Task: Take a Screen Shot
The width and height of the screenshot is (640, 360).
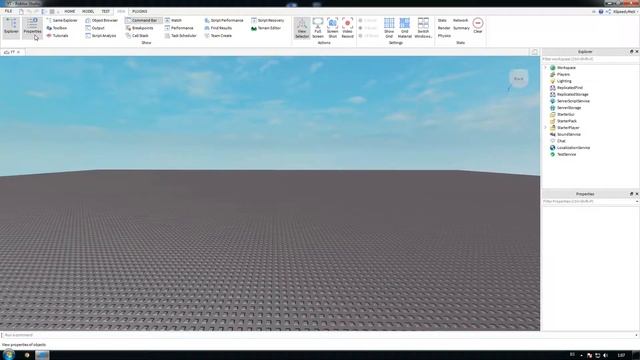Action: pyautogui.click(x=332, y=28)
